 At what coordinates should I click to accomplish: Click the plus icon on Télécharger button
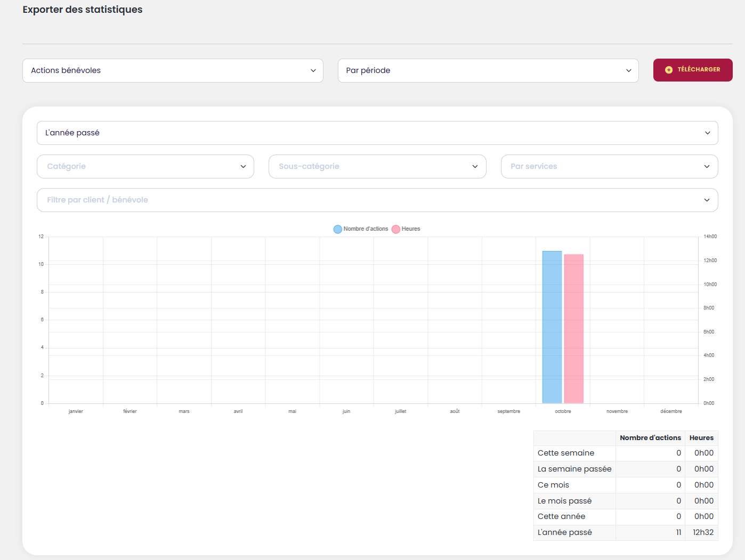tap(669, 70)
